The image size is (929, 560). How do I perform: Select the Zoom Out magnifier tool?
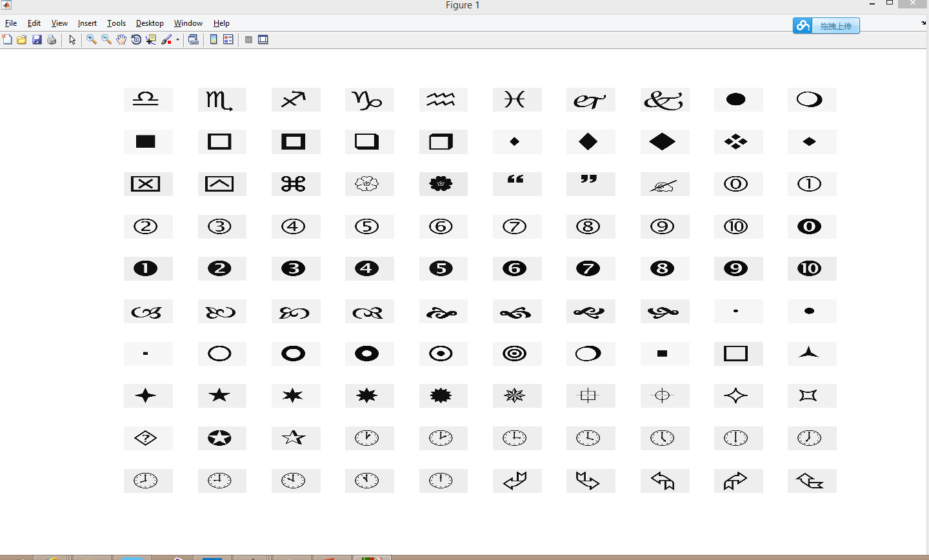click(x=106, y=40)
